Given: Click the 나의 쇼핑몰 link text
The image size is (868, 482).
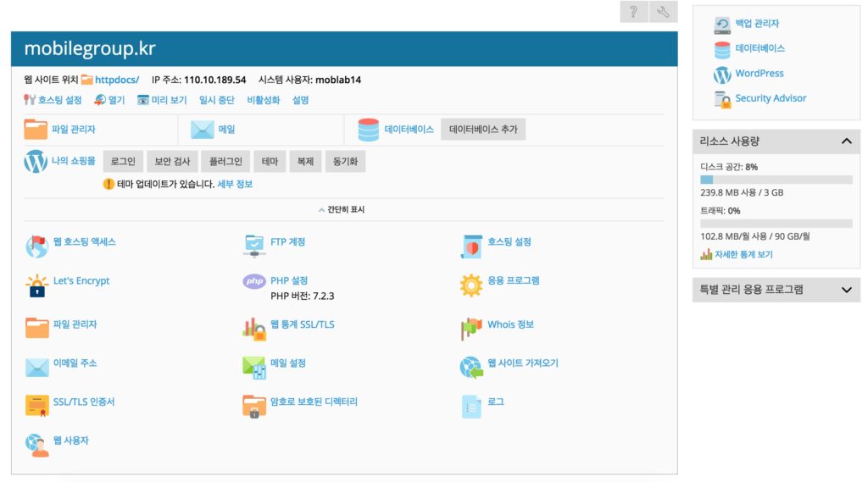Looking at the screenshot, I should (73, 161).
